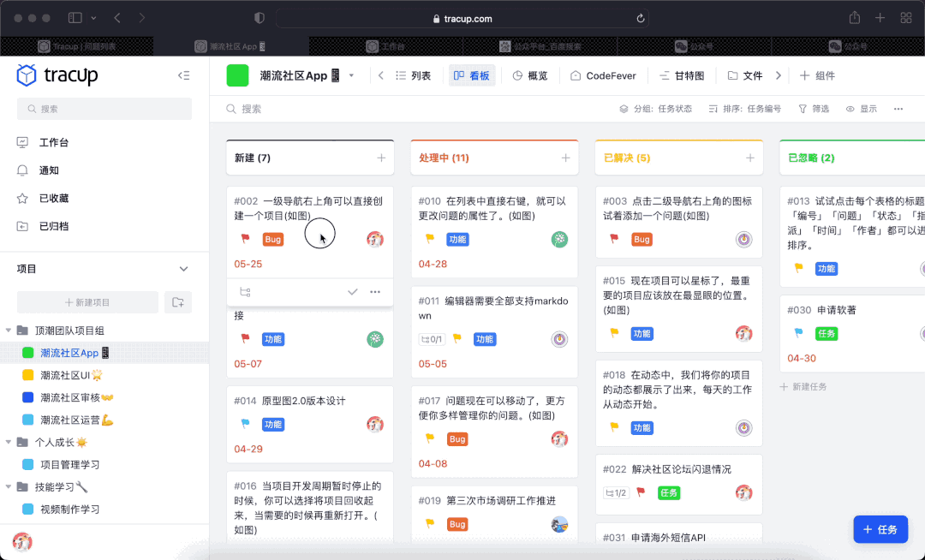The width and height of the screenshot is (925, 560).
Task: Collapse the left sidebar panel
Action: [183, 75]
